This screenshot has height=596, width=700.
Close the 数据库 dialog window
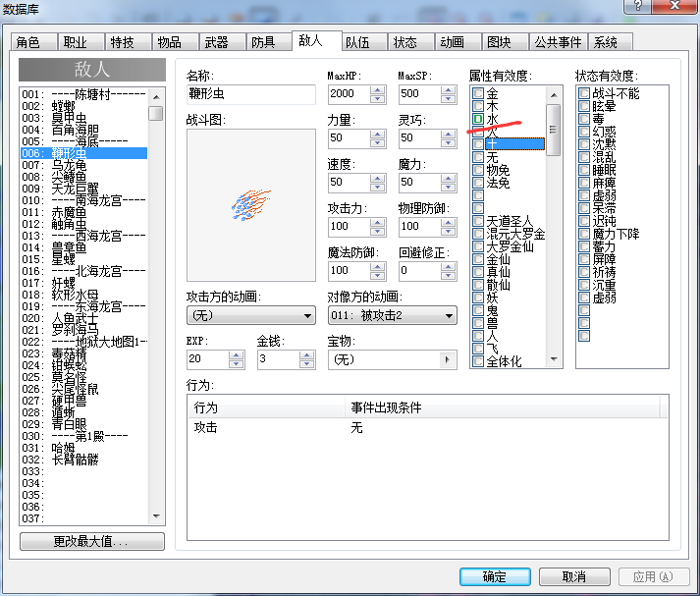click(x=674, y=6)
